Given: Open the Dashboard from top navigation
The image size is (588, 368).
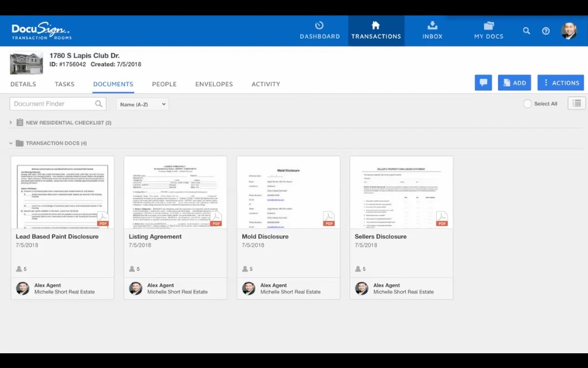Looking at the screenshot, I should pos(320,30).
